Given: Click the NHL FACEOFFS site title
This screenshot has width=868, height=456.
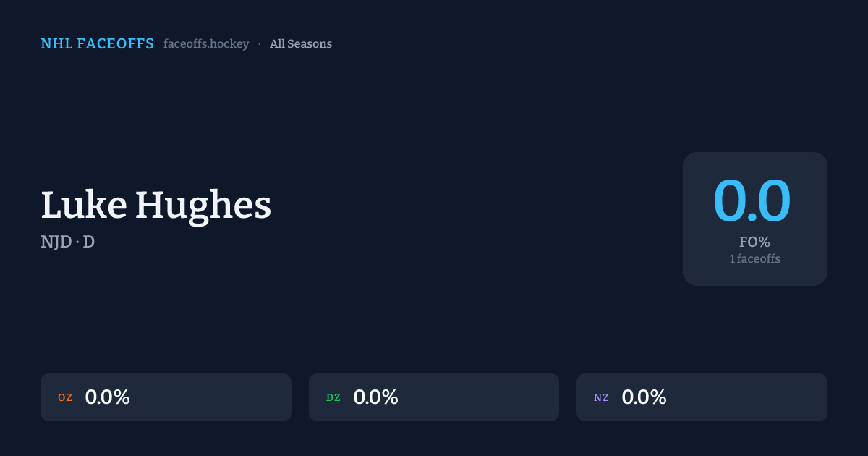Looking at the screenshot, I should pos(97,44).
